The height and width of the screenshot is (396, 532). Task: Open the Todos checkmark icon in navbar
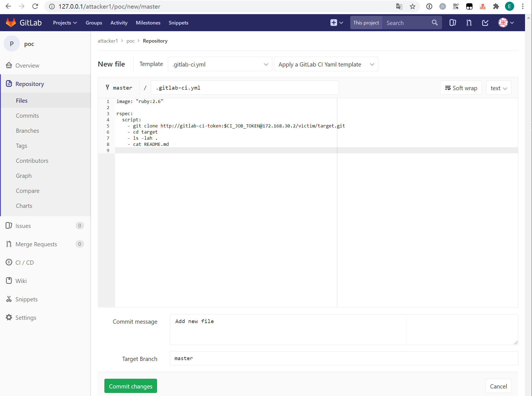485,23
